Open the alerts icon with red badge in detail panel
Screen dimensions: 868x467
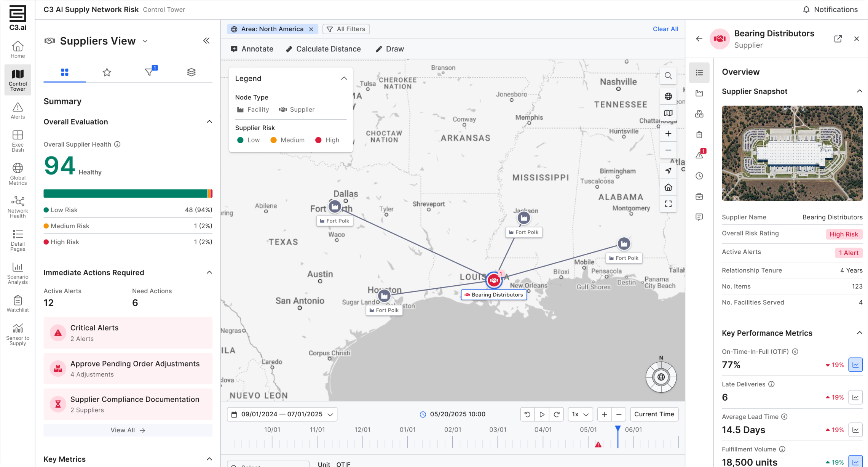[x=700, y=155]
